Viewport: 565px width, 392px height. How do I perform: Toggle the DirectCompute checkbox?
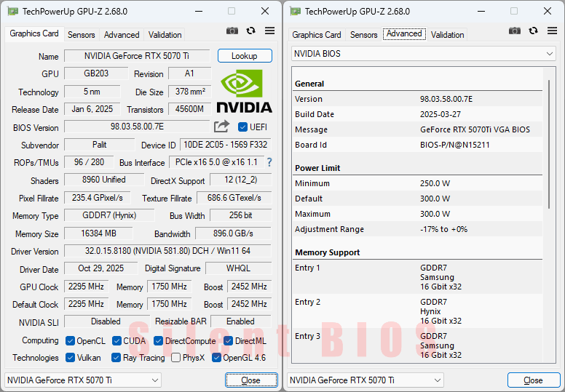[x=158, y=341]
